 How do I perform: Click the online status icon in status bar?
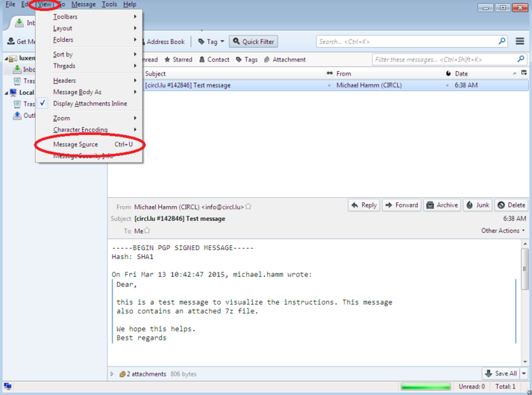7,387
